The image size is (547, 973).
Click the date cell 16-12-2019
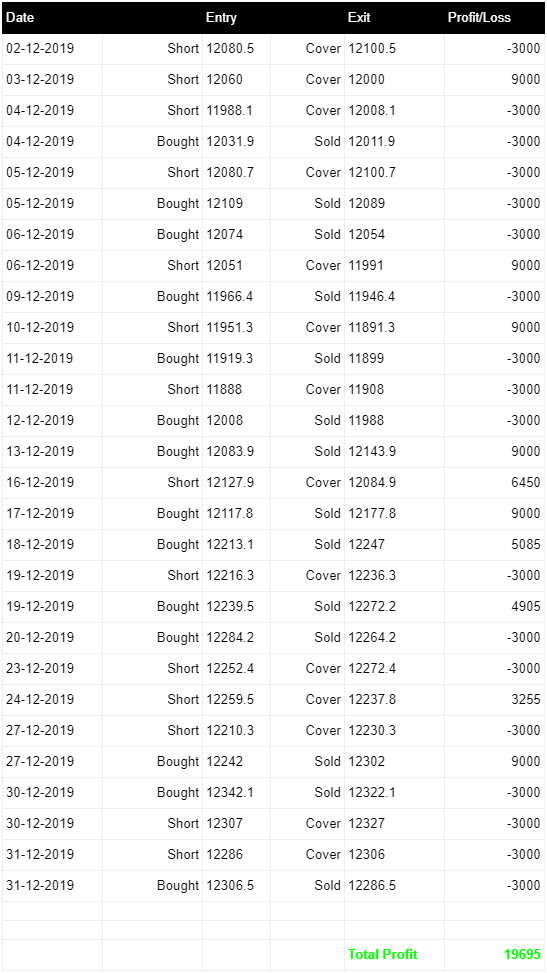[x=40, y=482]
